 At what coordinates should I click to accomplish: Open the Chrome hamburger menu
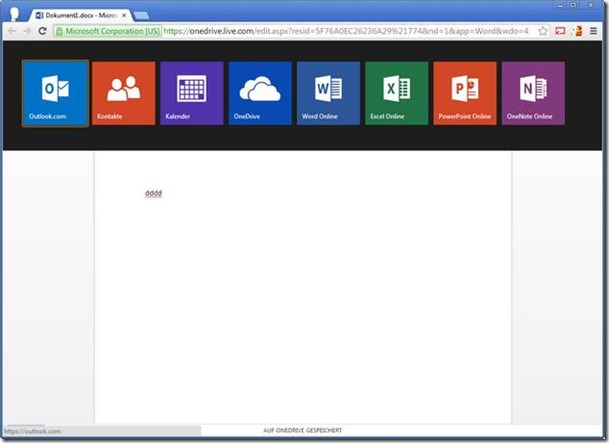tap(593, 31)
